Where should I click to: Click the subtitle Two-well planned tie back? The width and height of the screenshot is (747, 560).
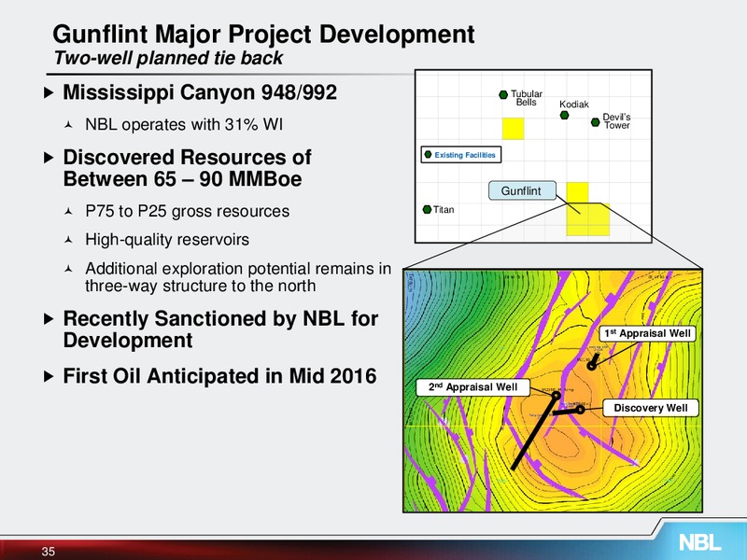pyautogui.click(x=168, y=58)
